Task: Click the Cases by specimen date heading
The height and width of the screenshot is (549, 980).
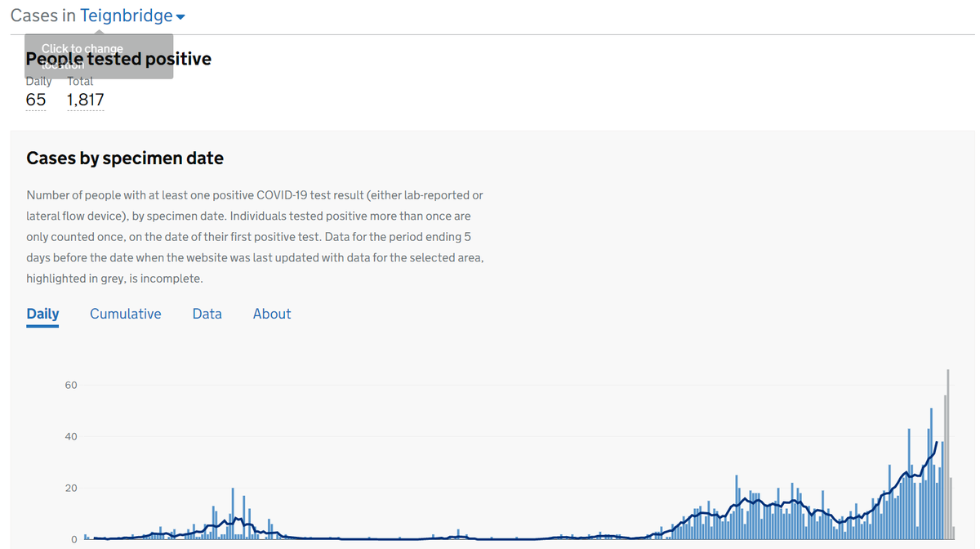Action: pos(125,158)
